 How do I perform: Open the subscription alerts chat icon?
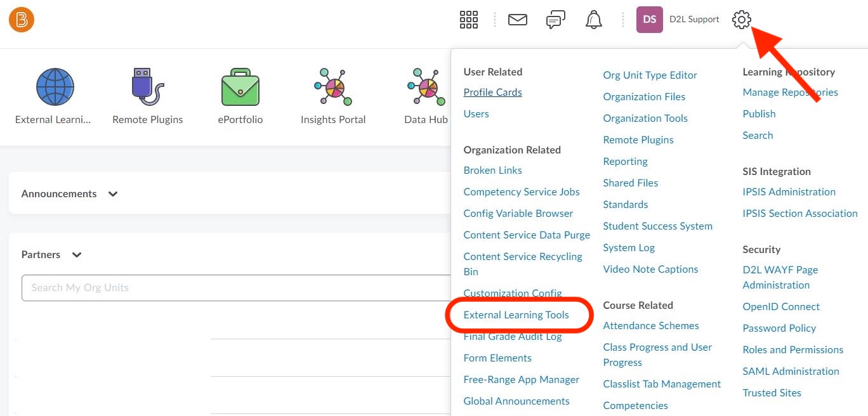click(556, 20)
